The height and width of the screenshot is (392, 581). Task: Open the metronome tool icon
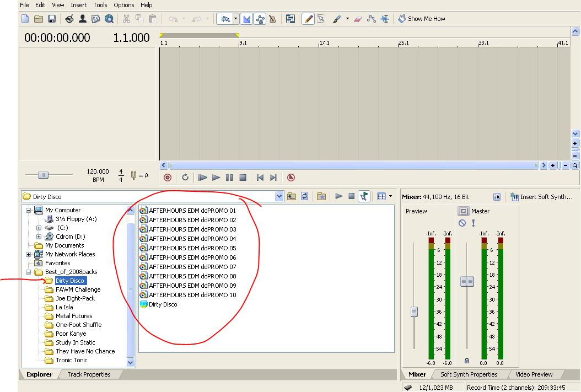pyautogui.click(x=272, y=19)
